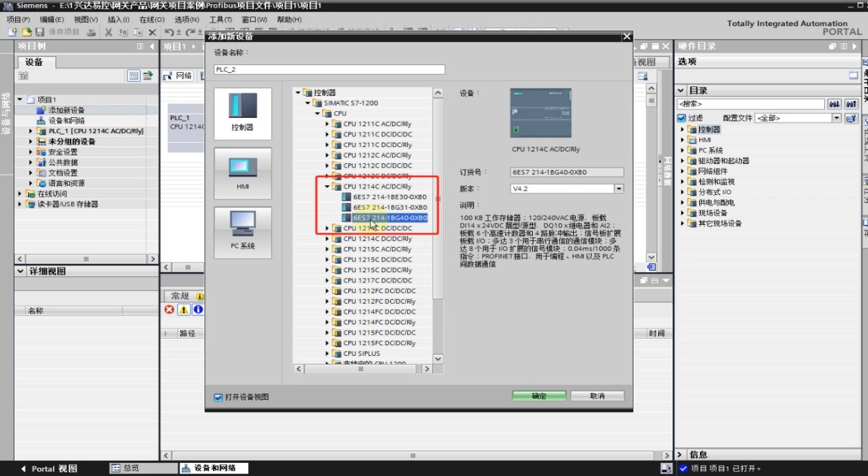
Task: Collapse the SIMATIC S7-1200 node
Action: coord(308,103)
